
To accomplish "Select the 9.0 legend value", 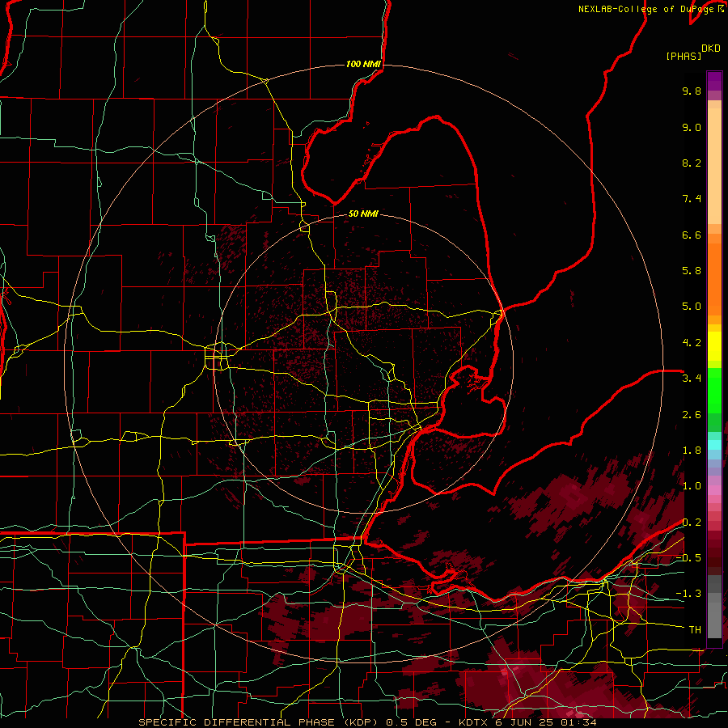I will coord(692,127).
